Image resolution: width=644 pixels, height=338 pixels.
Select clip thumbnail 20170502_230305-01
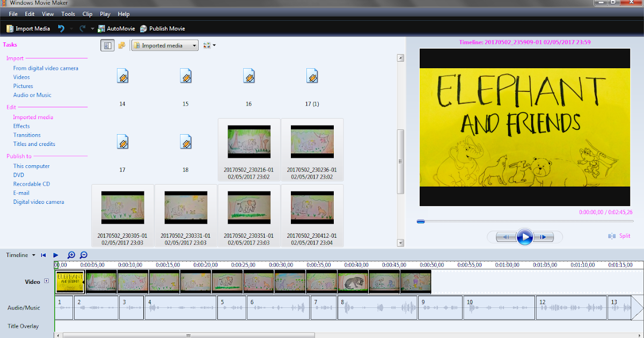pyautogui.click(x=122, y=208)
